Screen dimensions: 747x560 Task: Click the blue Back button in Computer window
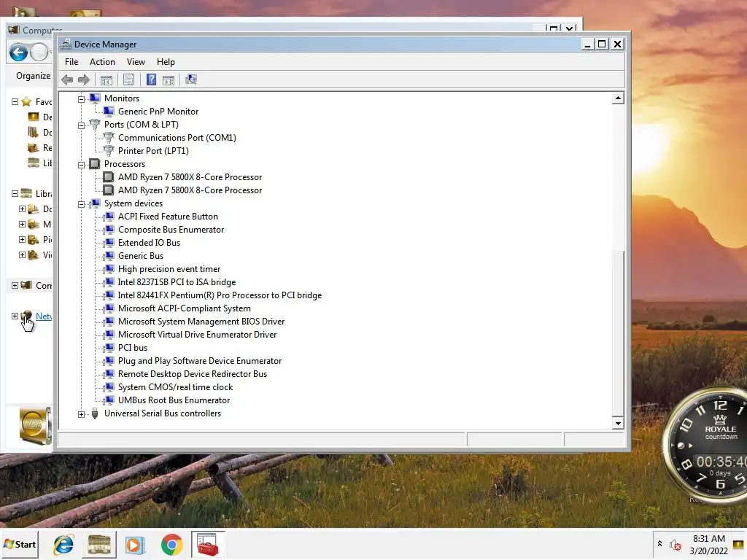(18, 52)
